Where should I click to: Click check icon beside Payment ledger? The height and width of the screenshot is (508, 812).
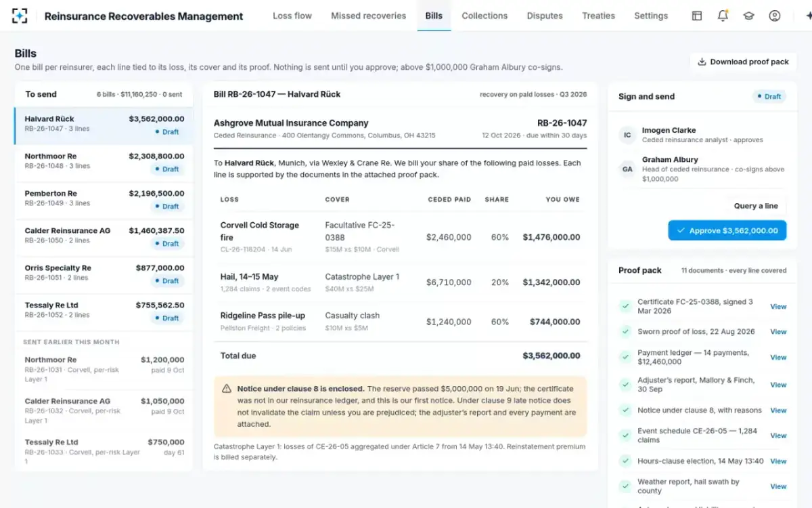pyautogui.click(x=625, y=357)
